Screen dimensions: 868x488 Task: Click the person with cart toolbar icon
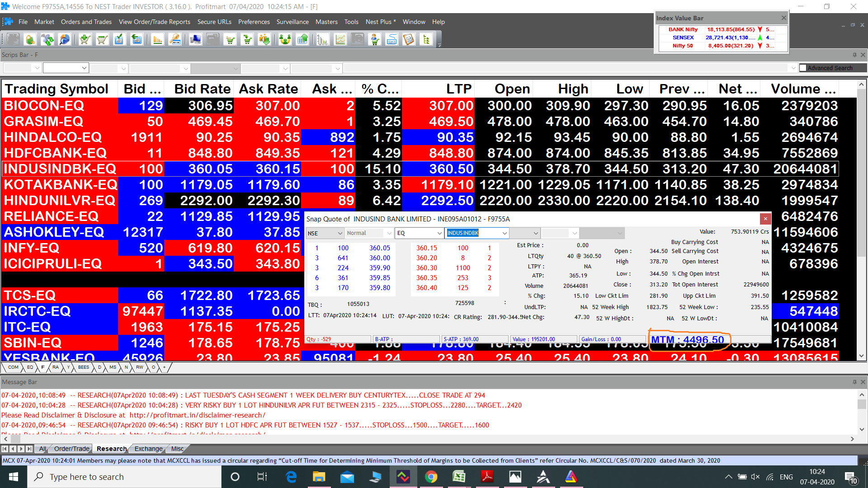374,40
